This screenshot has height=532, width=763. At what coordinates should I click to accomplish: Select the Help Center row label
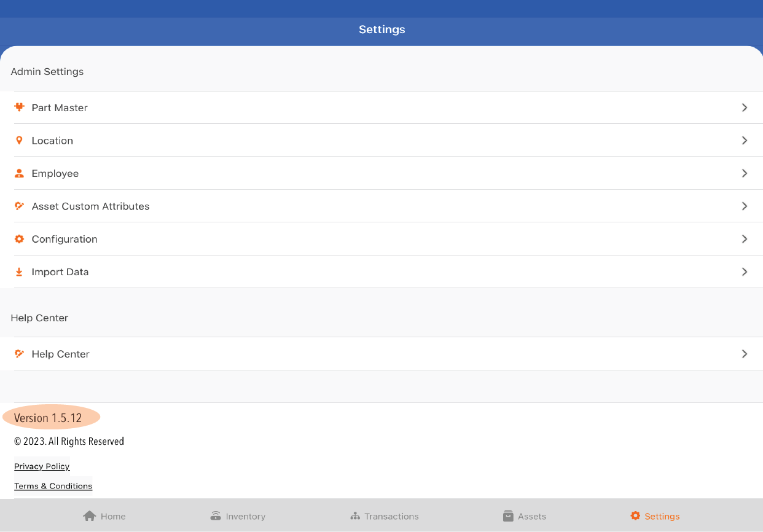(x=61, y=354)
